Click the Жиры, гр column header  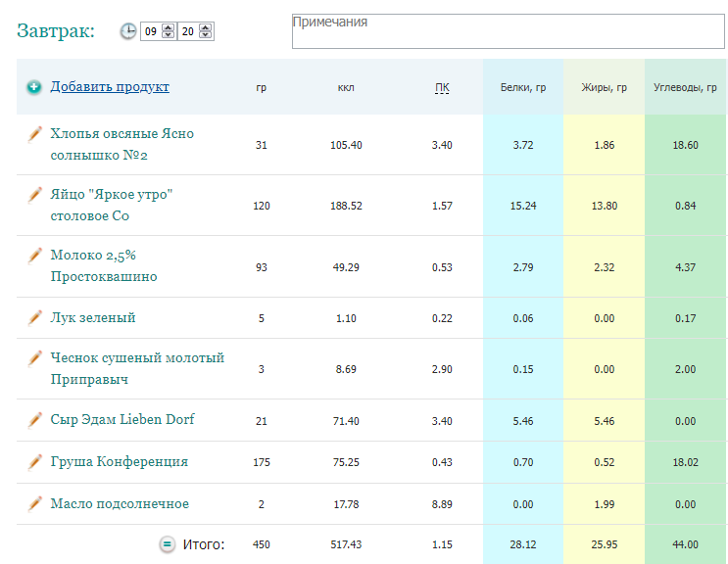coord(604,87)
